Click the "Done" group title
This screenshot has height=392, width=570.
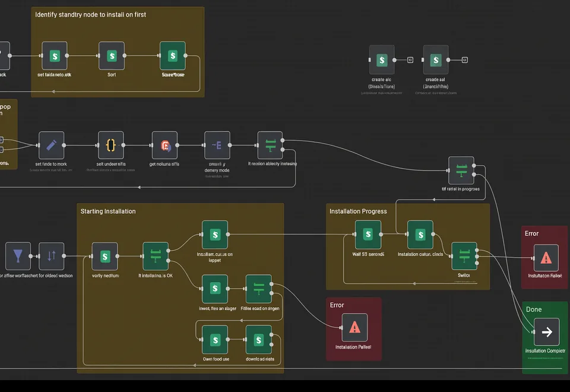coord(534,309)
